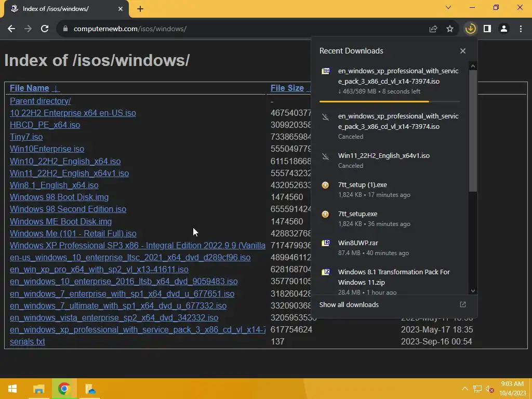Click the canceled XP ISO download icon
532x399 pixels.
(325, 117)
